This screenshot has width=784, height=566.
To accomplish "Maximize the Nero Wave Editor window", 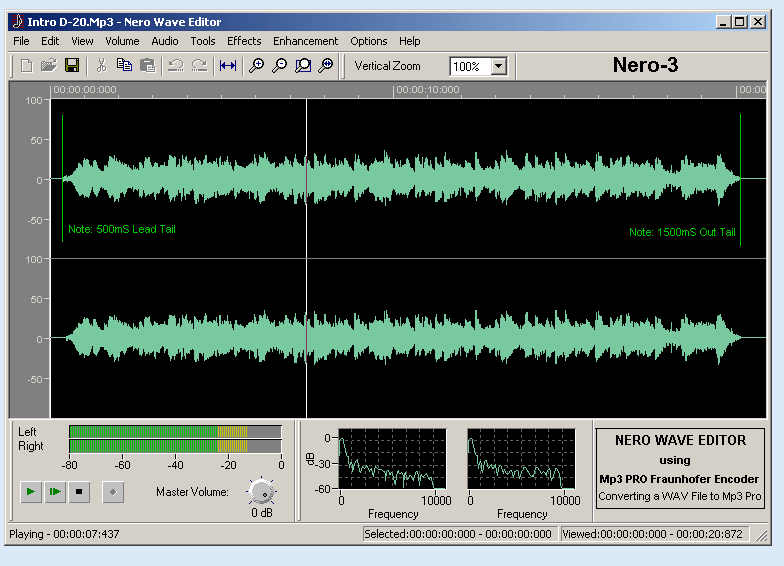I will [739, 22].
